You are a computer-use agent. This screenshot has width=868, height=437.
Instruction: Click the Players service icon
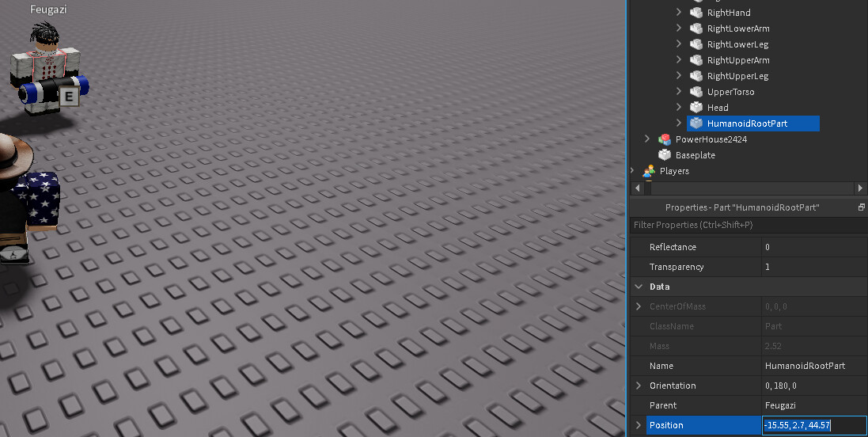[648, 170]
